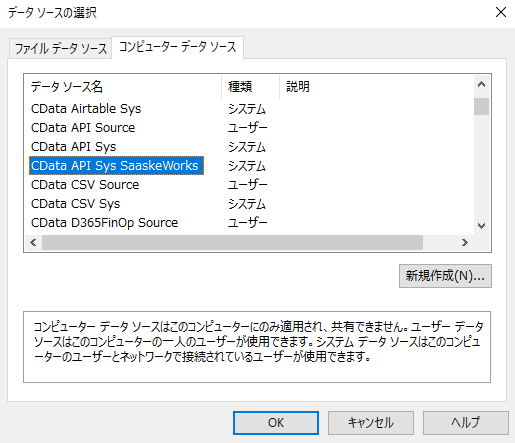Open help with ヘルプ button
Screen dimensions: 515x443
466,423
